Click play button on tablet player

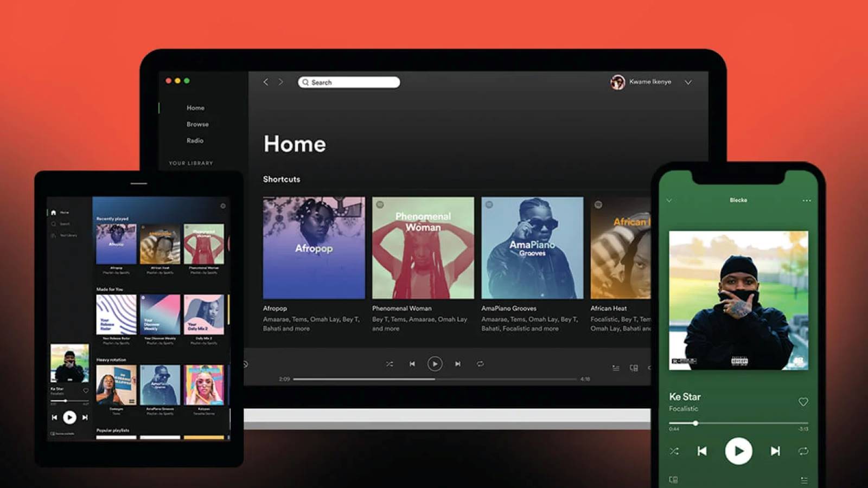coord(69,417)
